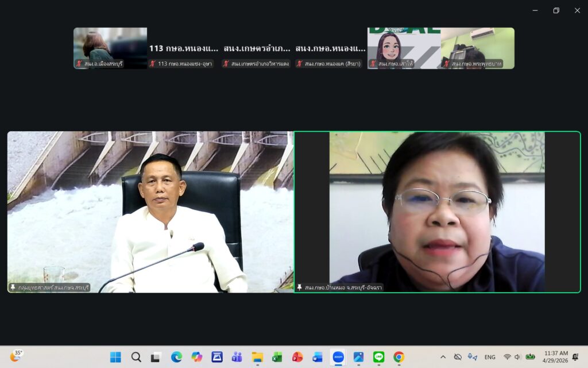
Task: Open Copilot from the taskbar
Action: click(197, 357)
